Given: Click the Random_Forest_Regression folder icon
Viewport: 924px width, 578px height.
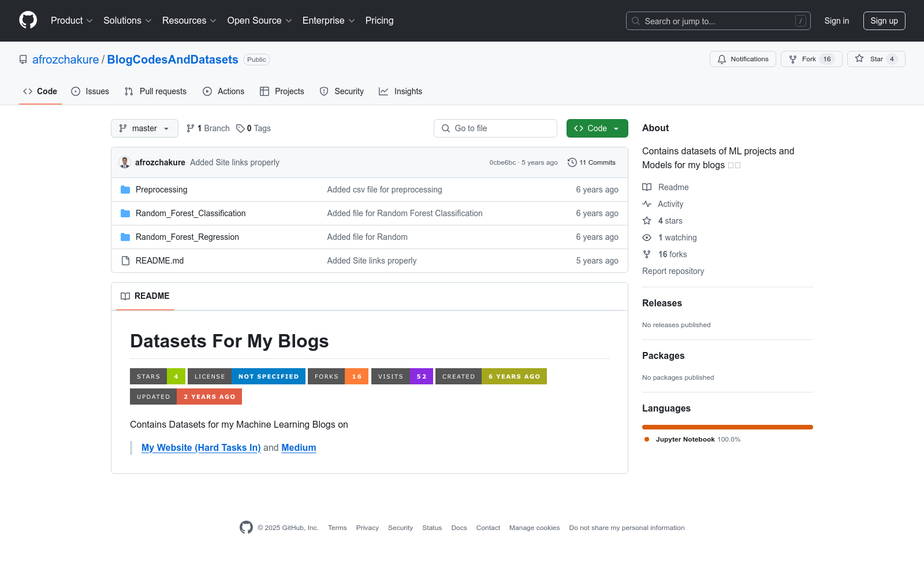Looking at the screenshot, I should tap(125, 237).
